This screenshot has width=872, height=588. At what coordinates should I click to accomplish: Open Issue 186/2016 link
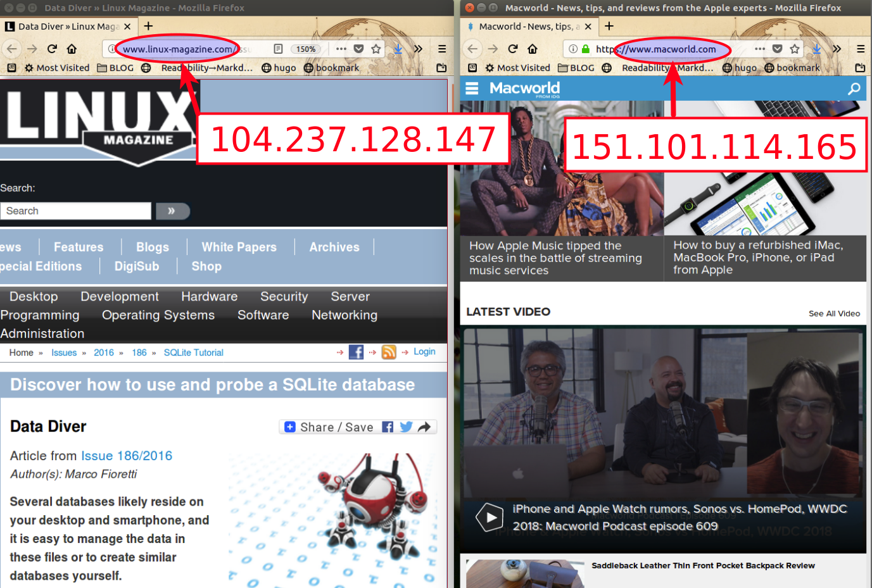pyautogui.click(x=127, y=456)
